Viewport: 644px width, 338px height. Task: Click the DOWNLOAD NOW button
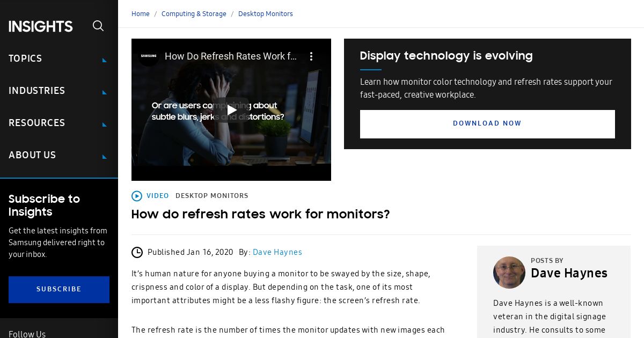(487, 124)
